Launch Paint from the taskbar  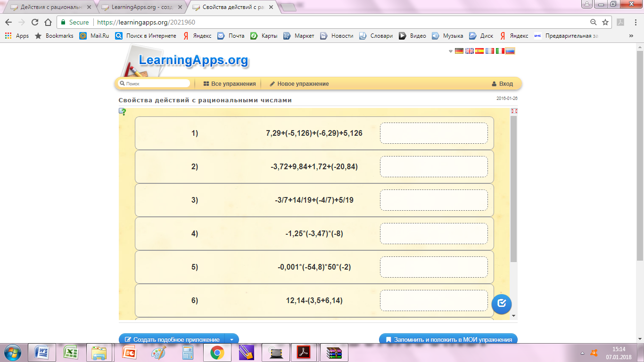coord(158,353)
